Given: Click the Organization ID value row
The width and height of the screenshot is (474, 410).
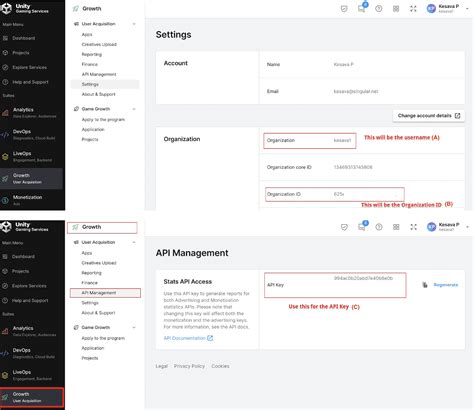Looking at the screenshot, I should [x=335, y=194].
